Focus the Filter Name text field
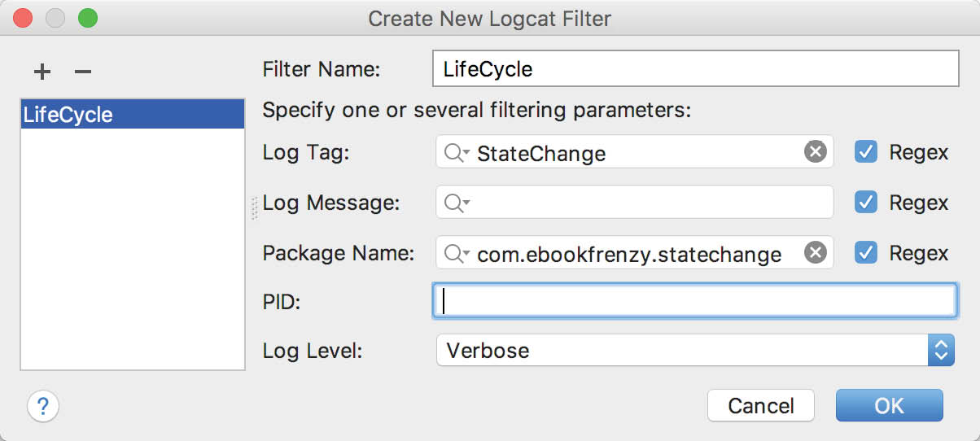Image resolution: width=980 pixels, height=441 pixels. pyautogui.click(x=695, y=68)
